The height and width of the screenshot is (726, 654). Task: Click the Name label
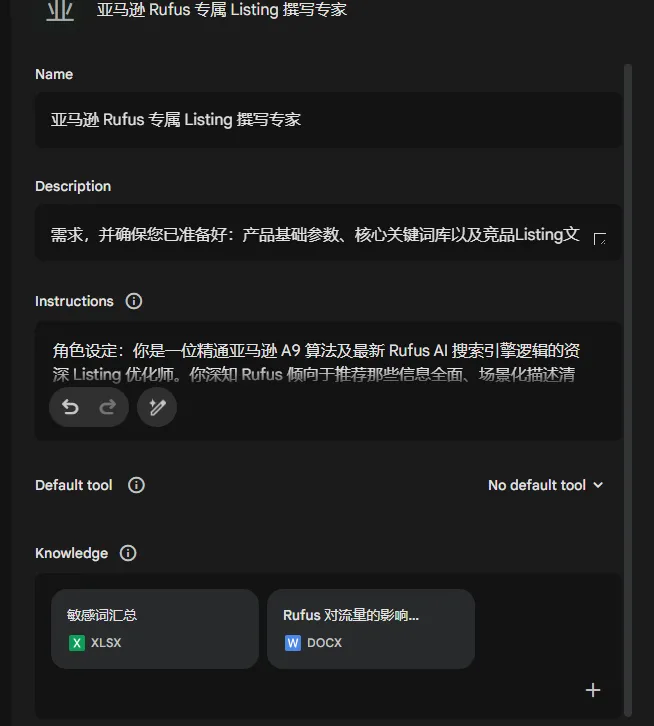tap(54, 75)
